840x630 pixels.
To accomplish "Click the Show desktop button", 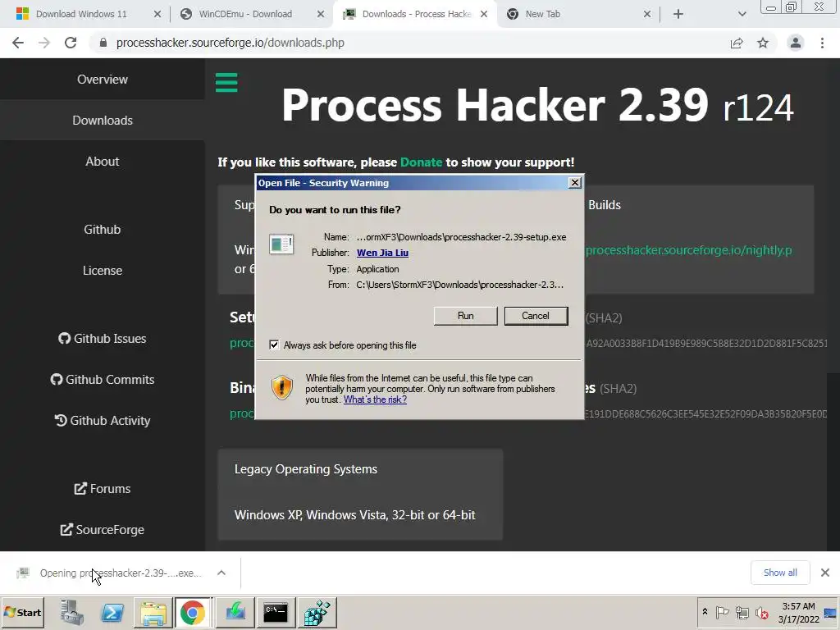I will coord(831,612).
